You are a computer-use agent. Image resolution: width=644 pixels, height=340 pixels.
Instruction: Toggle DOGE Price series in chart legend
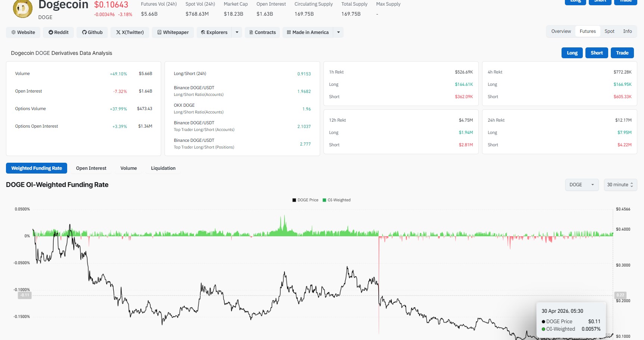(x=305, y=200)
